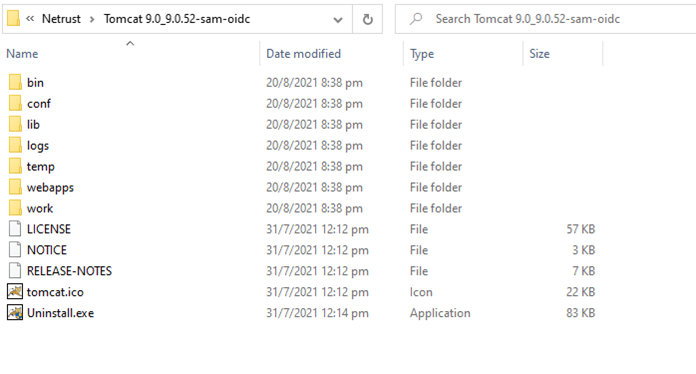The height and width of the screenshot is (374, 696).
Task: Sort files by Date modified column
Action: click(304, 54)
